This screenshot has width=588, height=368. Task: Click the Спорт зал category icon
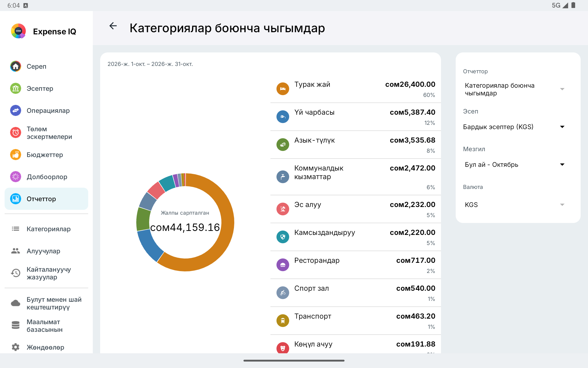coord(283,293)
